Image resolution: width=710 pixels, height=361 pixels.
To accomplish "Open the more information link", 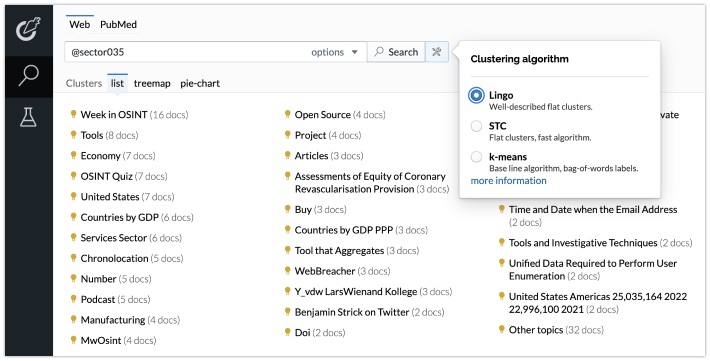I will [509, 180].
